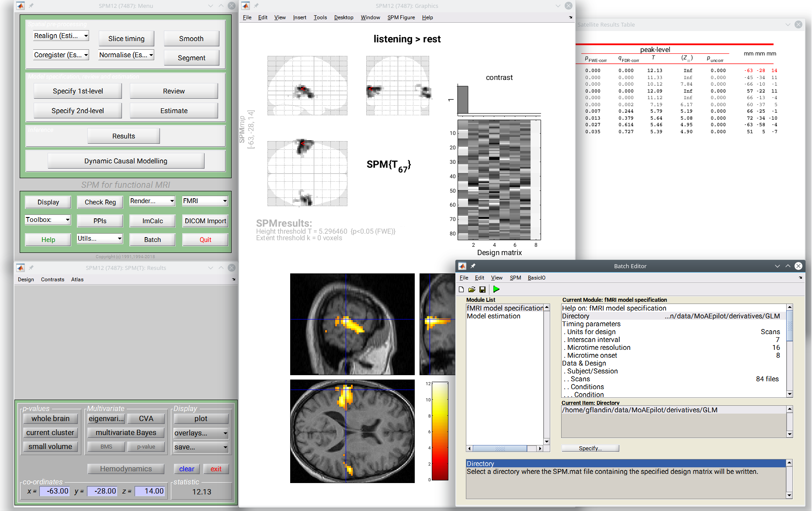Click the PPIs button
This screenshot has width=812, height=511.
100,221
